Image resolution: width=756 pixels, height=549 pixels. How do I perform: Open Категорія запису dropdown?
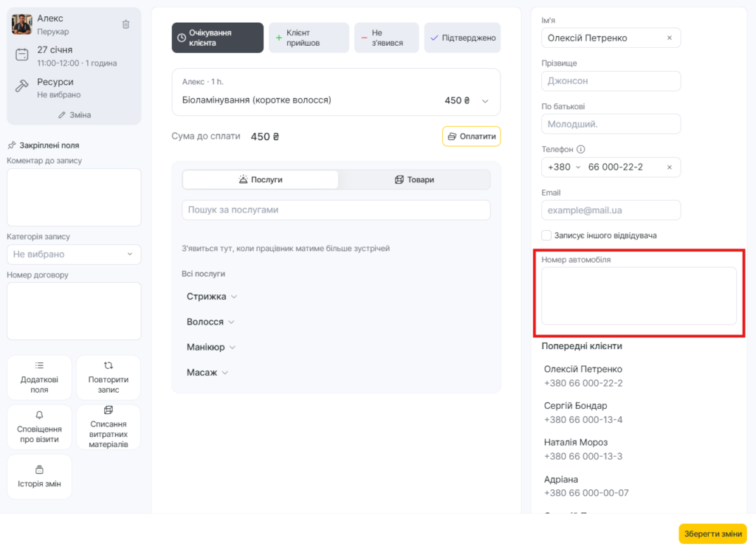74,254
